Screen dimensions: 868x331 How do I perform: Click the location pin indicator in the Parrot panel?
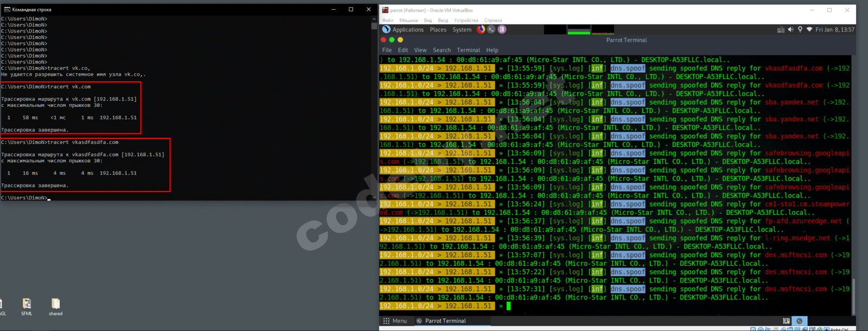tap(800, 30)
